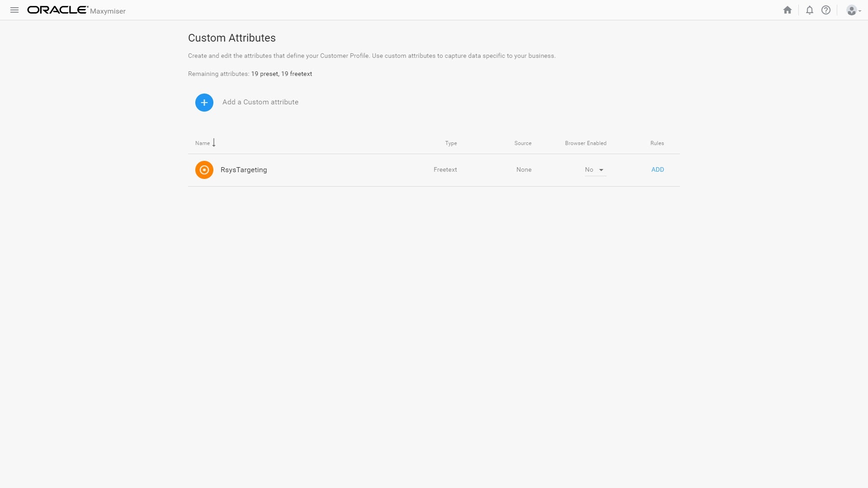Open the notifications bell

(x=810, y=10)
